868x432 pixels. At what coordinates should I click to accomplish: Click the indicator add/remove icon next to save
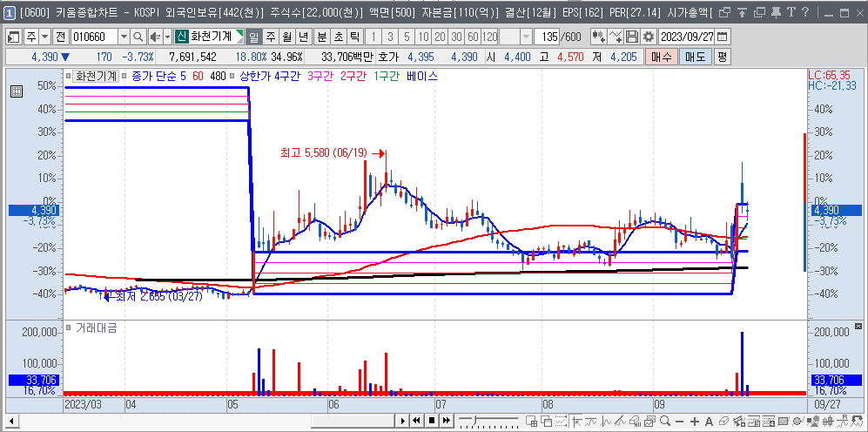(616, 37)
